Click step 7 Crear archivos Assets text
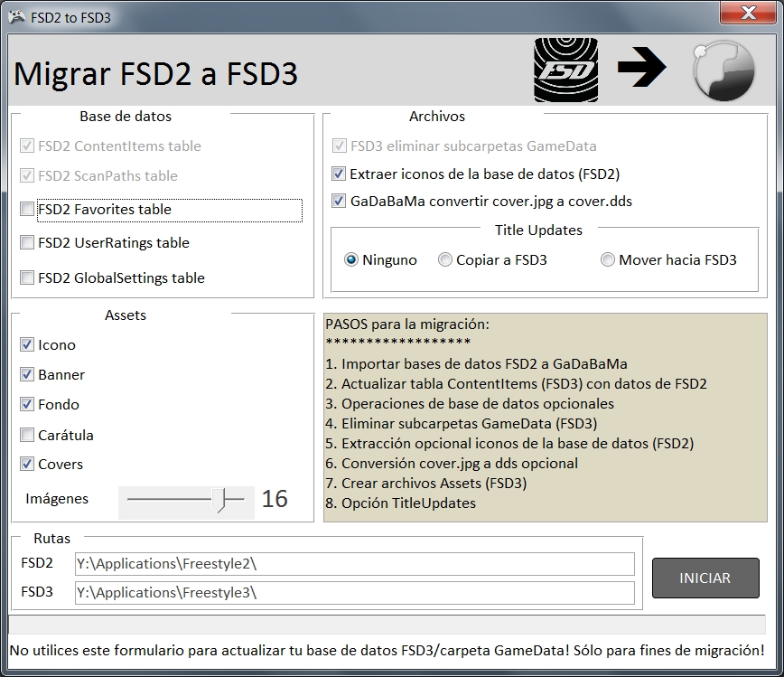This screenshot has height=677, width=784. point(426,484)
